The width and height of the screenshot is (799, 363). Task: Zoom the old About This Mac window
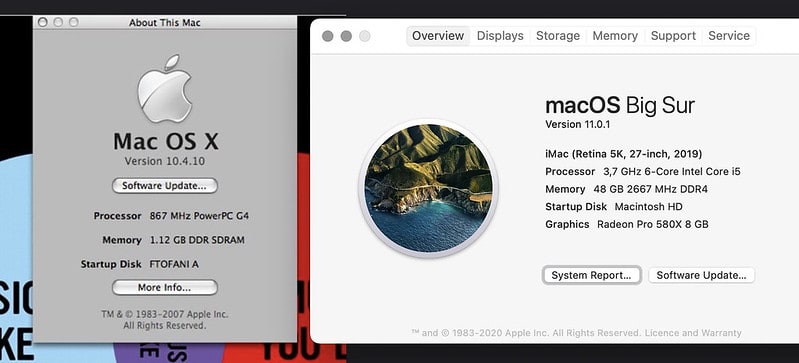pos(73,22)
